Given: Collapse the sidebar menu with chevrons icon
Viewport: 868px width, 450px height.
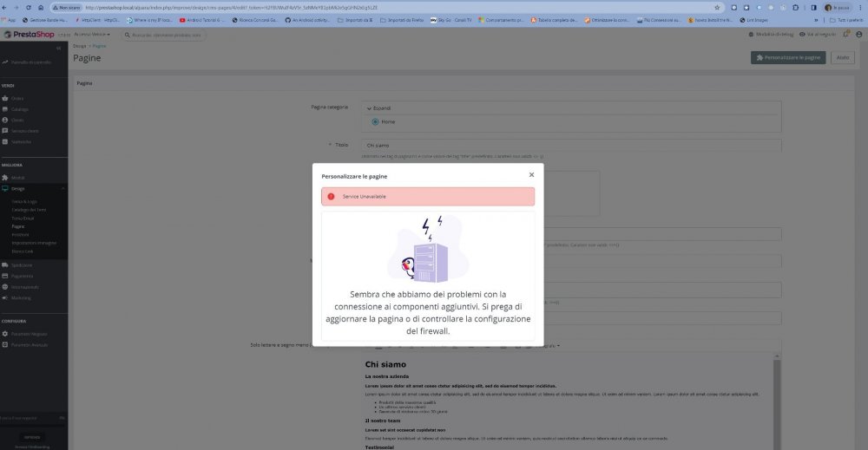Looking at the screenshot, I should (x=59, y=49).
